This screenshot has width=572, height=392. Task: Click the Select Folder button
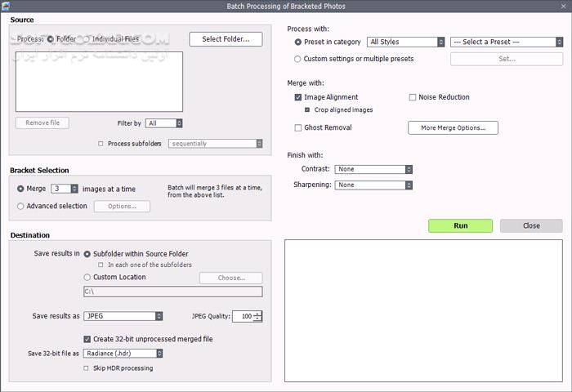pyautogui.click(x=226, y=39)
